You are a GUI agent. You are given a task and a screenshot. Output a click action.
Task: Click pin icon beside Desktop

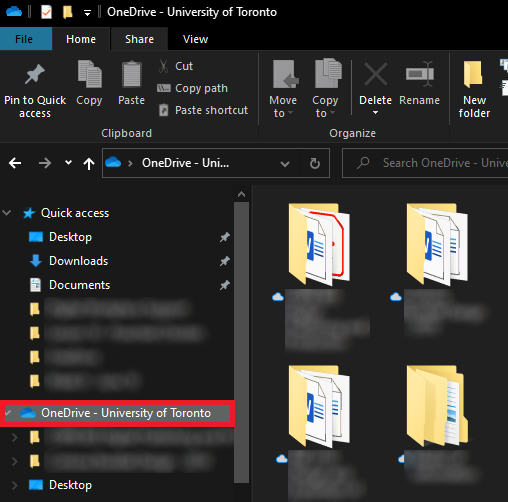point(225,237)
